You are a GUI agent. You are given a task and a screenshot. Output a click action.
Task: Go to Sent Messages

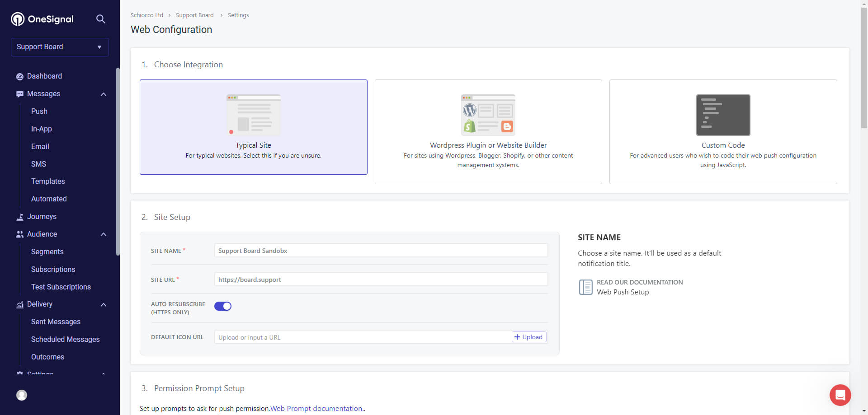click(x=56, y=322)
